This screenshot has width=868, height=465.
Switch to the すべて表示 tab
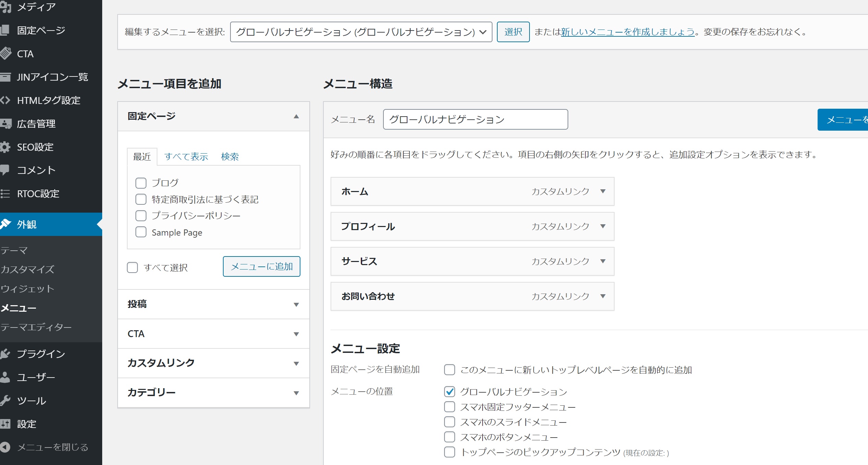(x=186, y=157)
